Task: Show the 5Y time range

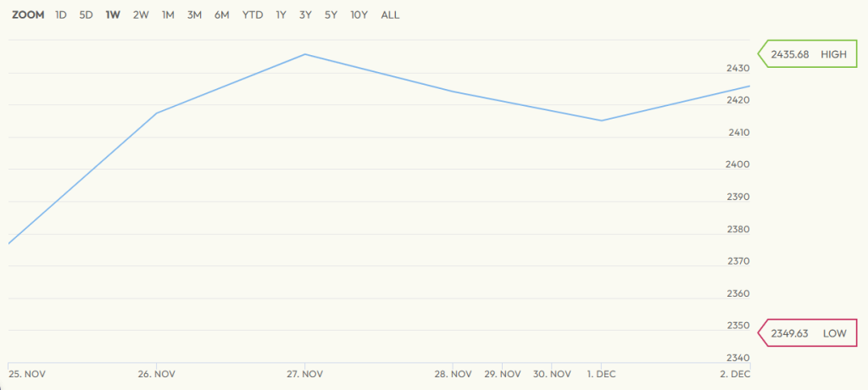Action: tap(331, 15)
